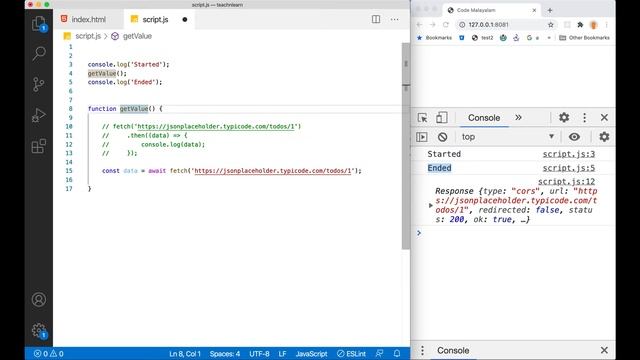Select the DevTools Console tab
The height and width of the screenshot is (360, 640).
[x=484, y=118]
